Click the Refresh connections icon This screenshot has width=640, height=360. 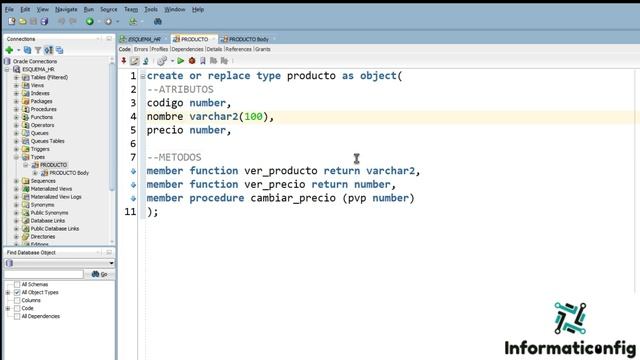tap(27, 50)
